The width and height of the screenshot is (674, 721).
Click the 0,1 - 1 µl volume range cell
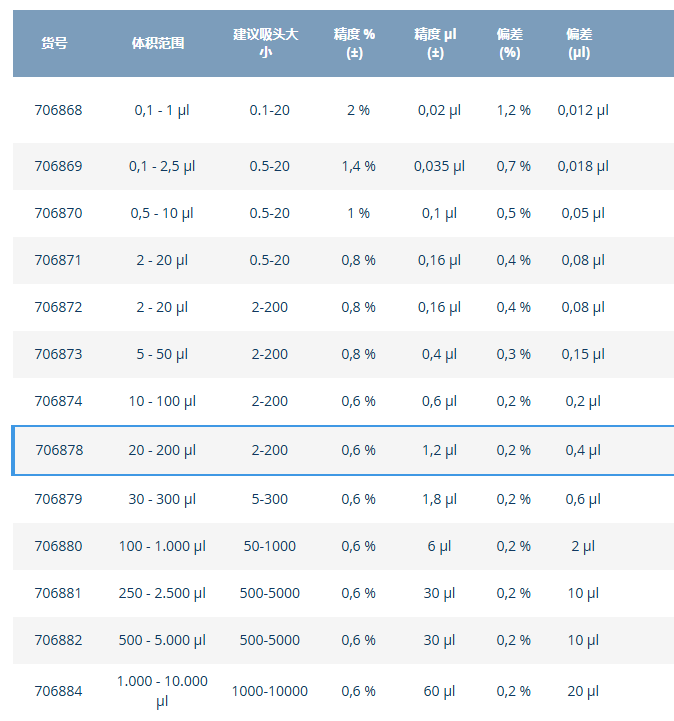click(x=162, y=110)
